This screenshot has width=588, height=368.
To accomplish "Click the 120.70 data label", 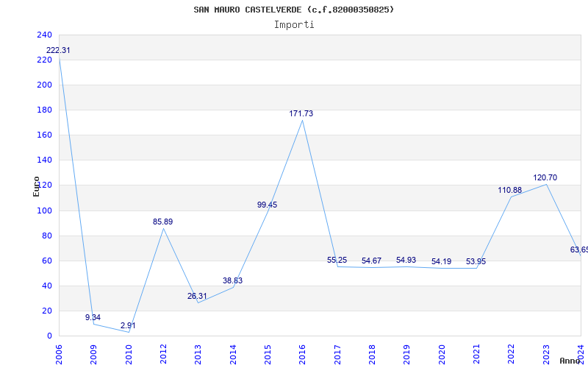I will click(x=545, y=177).
